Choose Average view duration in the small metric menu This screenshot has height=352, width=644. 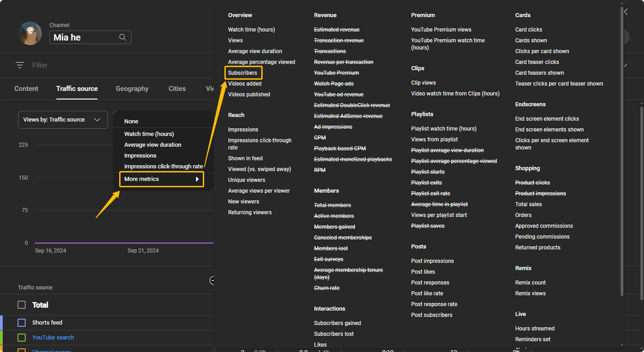point(153,145)
